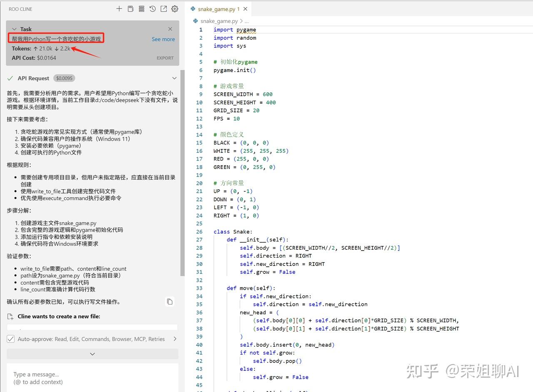View task history with the clock icon
The width and height of the screenshot is (533, 392).
152,8
